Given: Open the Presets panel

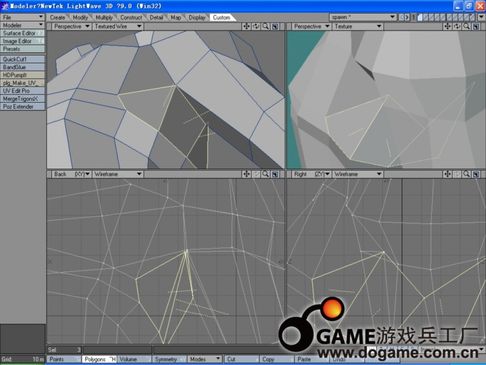Looking at the screenshot, I should tap(23, 49).
